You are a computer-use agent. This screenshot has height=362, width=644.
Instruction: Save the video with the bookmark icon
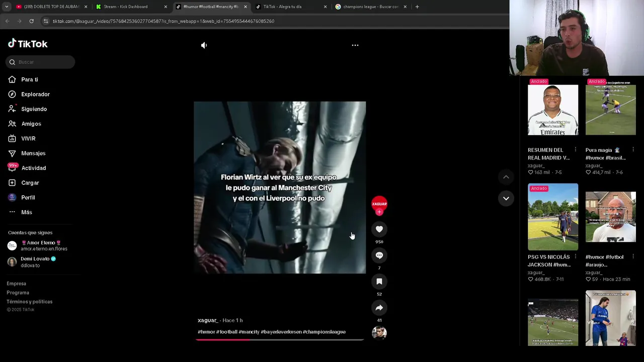379,282
